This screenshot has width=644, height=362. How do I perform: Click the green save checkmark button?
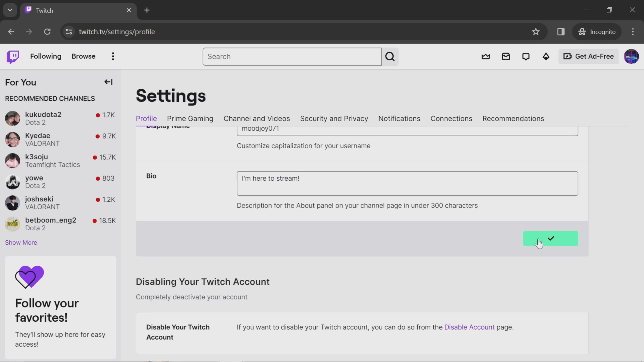550,239
